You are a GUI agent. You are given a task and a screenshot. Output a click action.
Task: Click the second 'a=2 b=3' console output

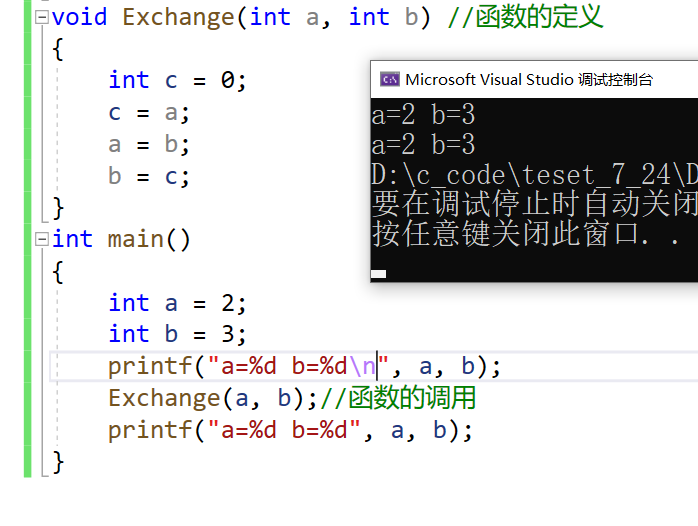(423, 144)
